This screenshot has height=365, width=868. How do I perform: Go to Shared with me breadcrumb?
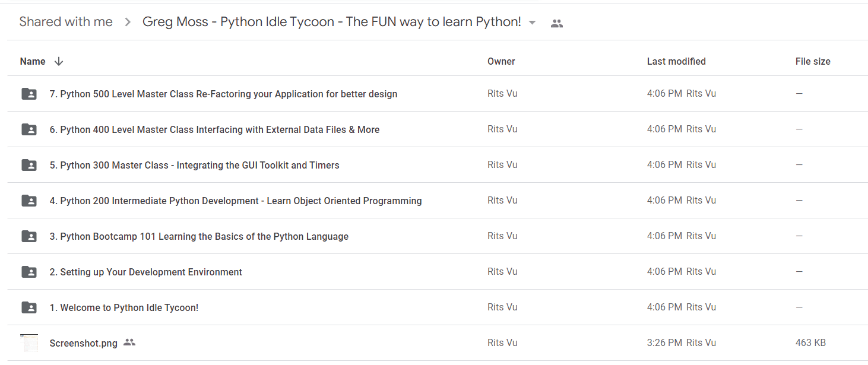(66, 22)
